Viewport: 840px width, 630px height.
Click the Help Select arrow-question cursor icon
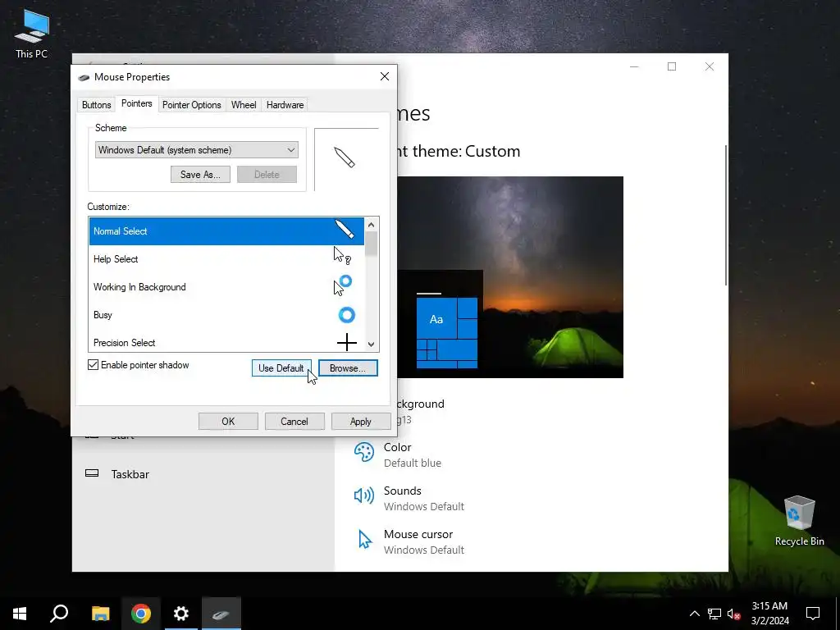342,256
